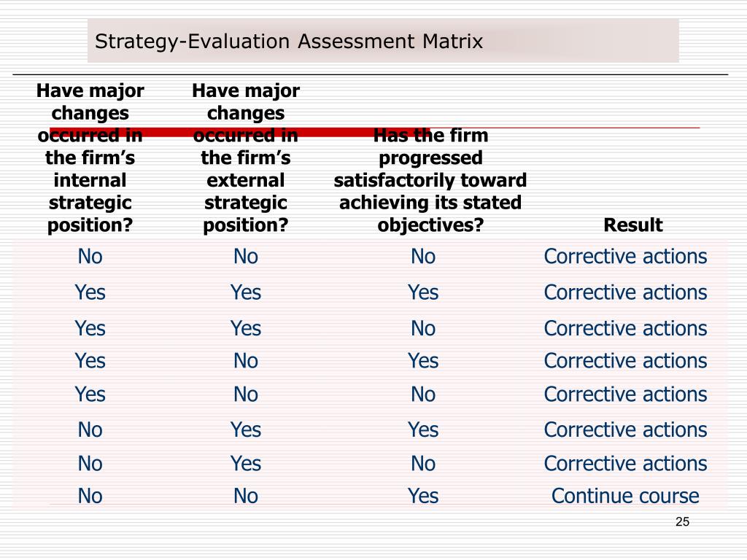
Task: Click the last row's external position No
Action: pos(246,496)
